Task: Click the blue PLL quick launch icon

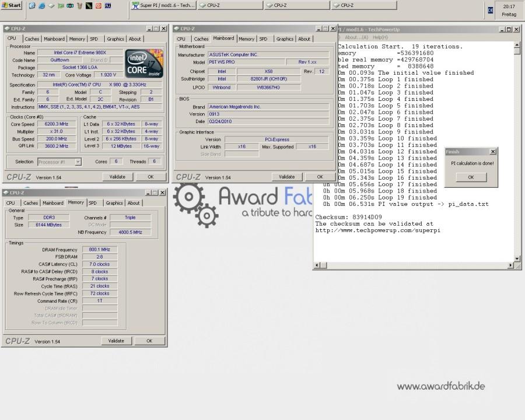Action: pos(108,6)
